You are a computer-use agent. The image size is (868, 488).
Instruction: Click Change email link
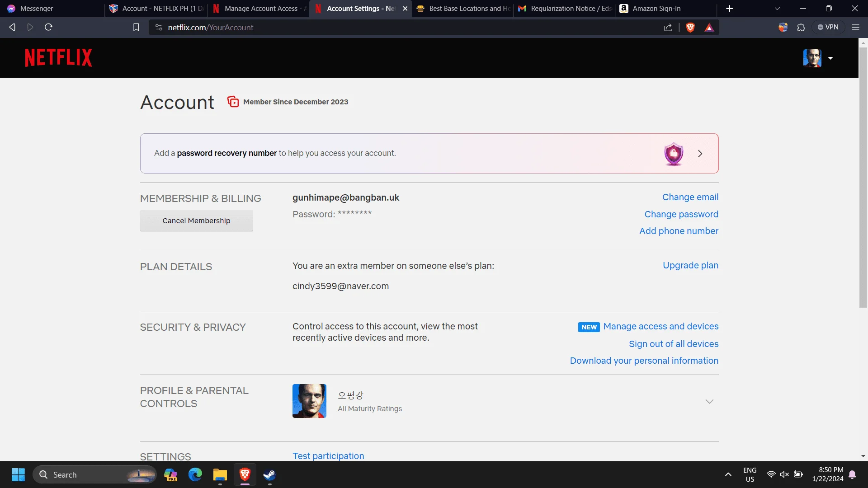(x=690, y=197)
